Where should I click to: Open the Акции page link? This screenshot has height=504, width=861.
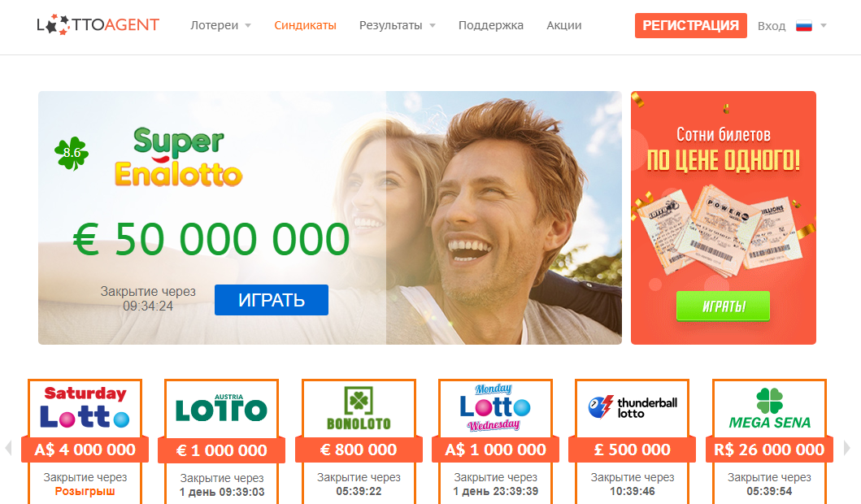click(x=564, y=25)
